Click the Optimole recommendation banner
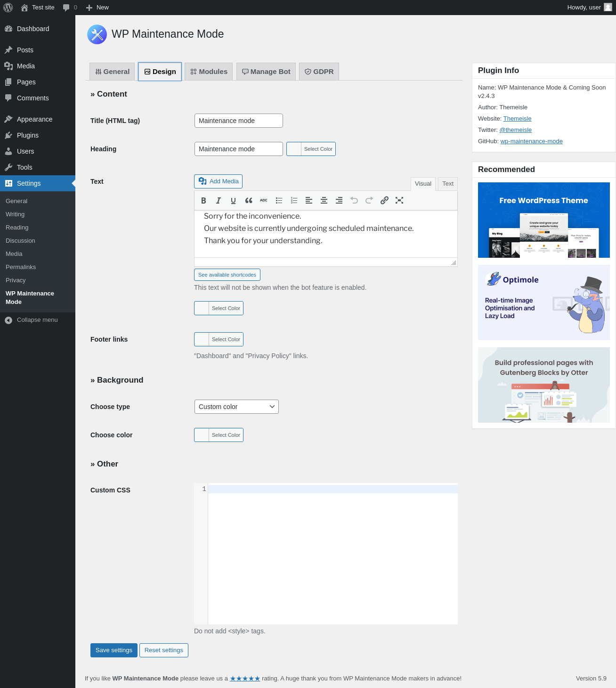The width and height of the screenshot is (616, 688). (x=544, y=303)
